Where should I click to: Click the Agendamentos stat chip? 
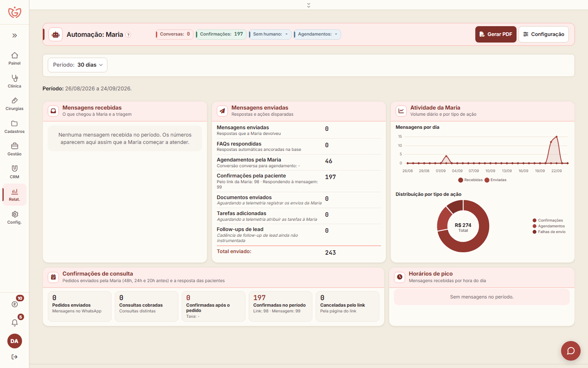[x=317, y=34]
